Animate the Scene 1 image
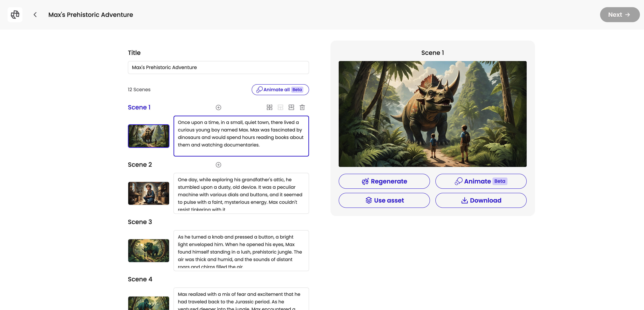The image size is (644, 310). (x=481, y=181)
